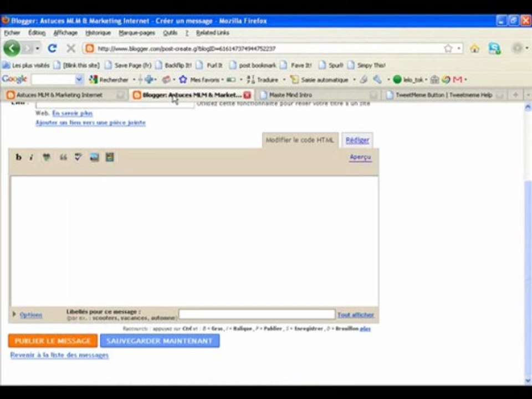Close the active Blogger tab
Viewport: 532px width, 399px height.
pyautogui.click(x=247, y=95)
